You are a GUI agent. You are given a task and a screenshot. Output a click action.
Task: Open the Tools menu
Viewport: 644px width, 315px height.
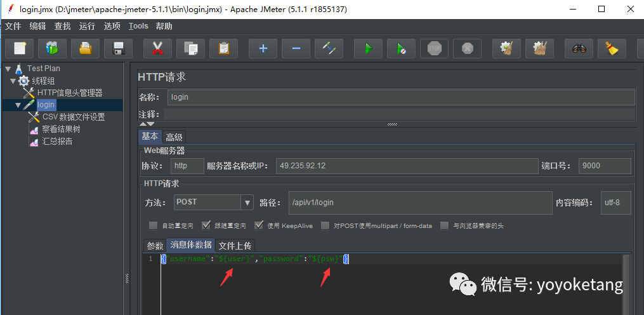138,26
